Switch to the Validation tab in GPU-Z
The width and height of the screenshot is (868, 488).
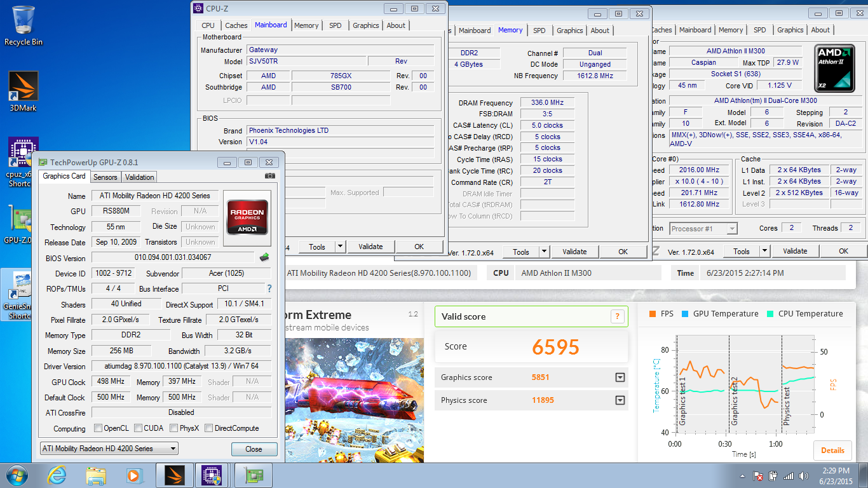(139, 177)
